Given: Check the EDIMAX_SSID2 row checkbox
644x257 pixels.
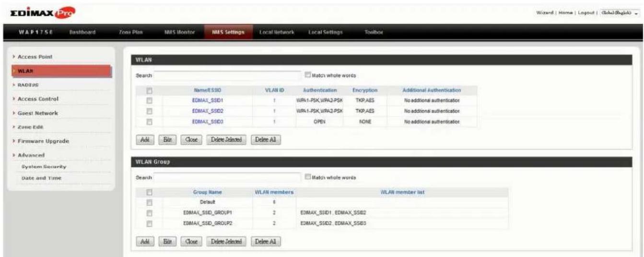Looking at the screenshot, I should coord(150,111).
